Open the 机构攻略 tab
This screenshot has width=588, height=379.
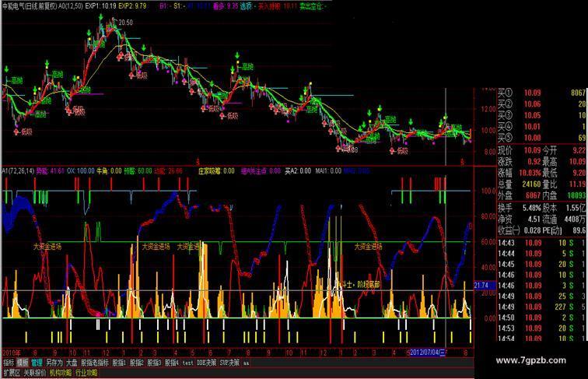(61, 373)
